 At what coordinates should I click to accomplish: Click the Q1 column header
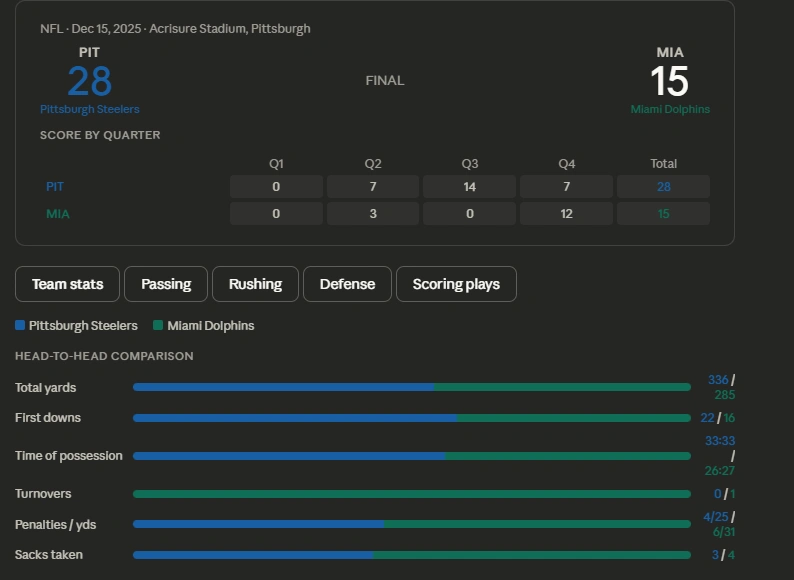click(x=276, y=164)
